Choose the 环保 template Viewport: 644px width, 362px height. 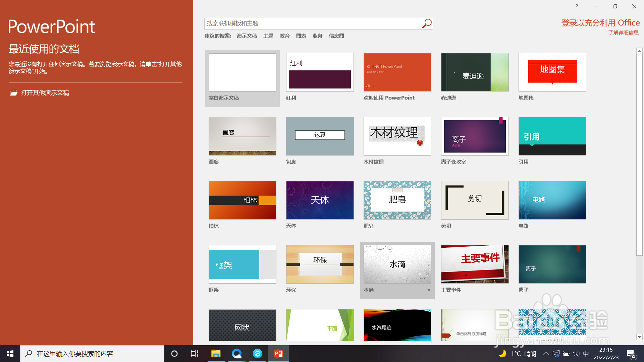(320, 264)
